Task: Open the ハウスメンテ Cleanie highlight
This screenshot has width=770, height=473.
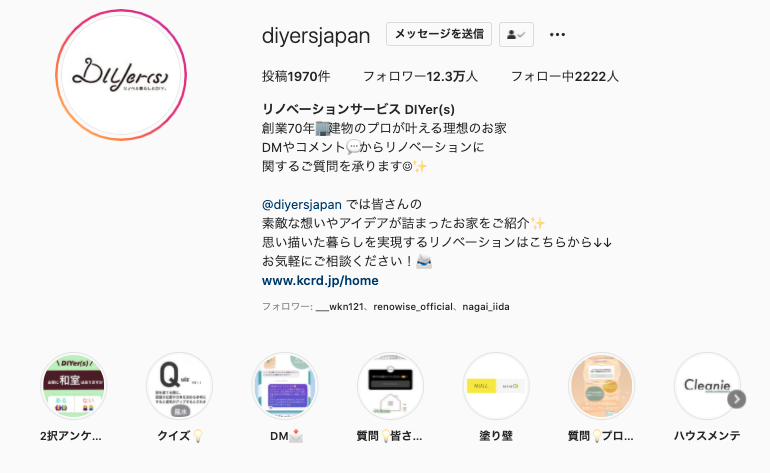Action: (x=707, y=386)
